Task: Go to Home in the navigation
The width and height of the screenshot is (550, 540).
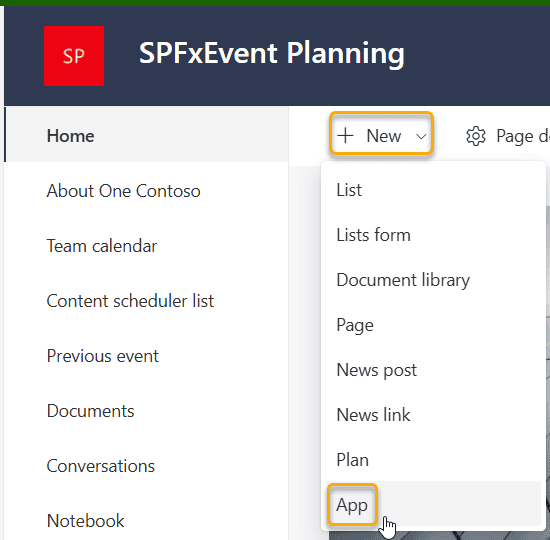Action: (71, 136)
